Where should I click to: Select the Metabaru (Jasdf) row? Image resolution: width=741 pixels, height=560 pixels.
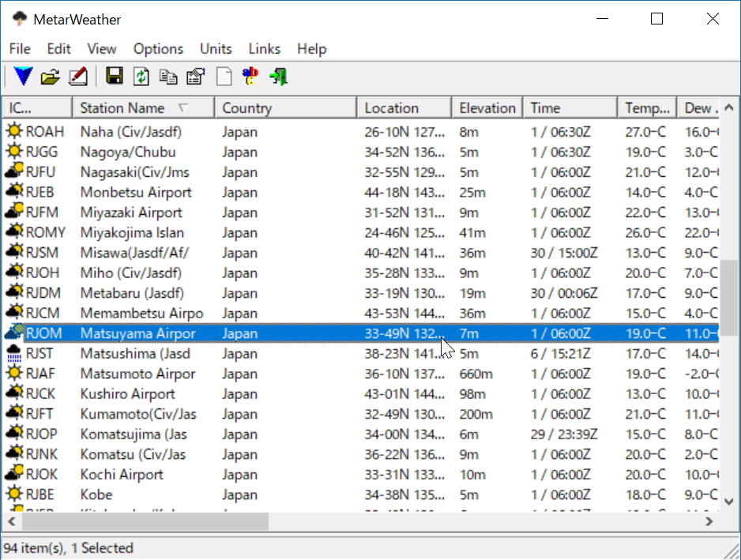click(x=361, y=293)
